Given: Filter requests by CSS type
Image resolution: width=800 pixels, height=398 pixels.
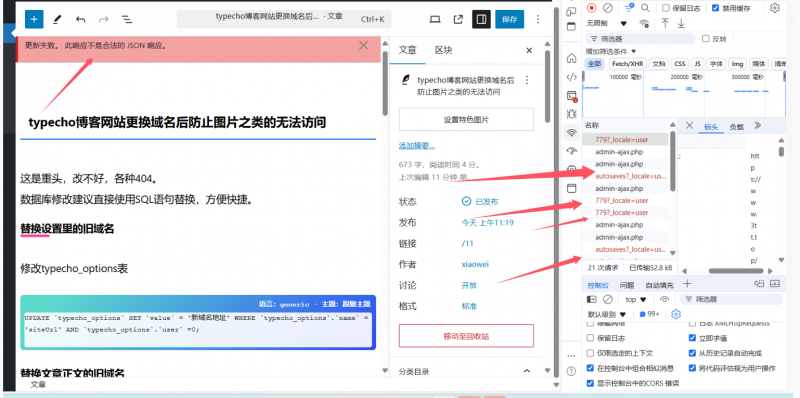Looking at the screenshot, I should coord(680,64).
